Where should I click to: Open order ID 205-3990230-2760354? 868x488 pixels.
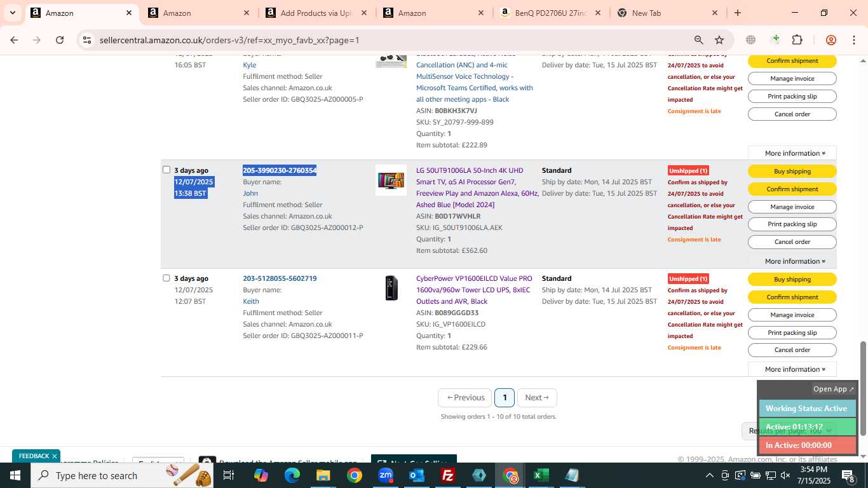click(x=280, y=170)
